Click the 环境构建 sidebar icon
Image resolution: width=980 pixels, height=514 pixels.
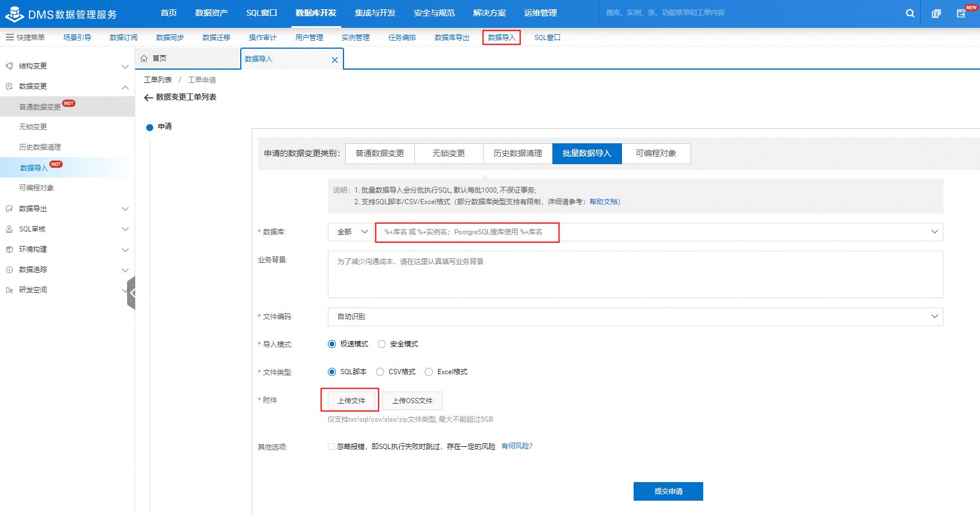[9, 249]
